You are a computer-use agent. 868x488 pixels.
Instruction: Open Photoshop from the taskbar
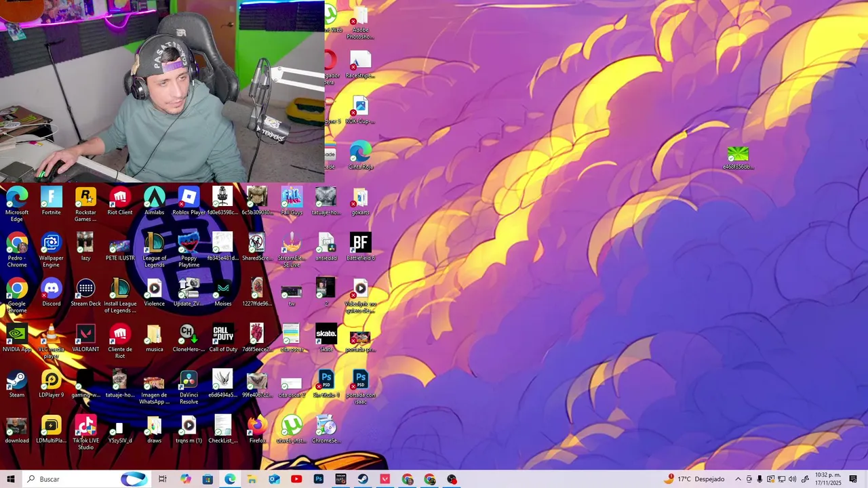point(319,479)
